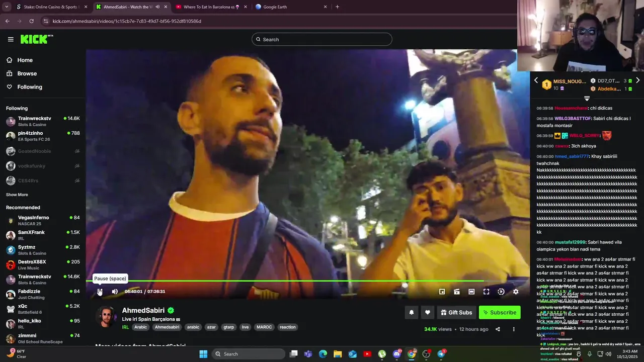Image resolution: width=644 pixels, height=362 pixels.
Task: Switch to Google Earth tab
Action: [291, 7]
